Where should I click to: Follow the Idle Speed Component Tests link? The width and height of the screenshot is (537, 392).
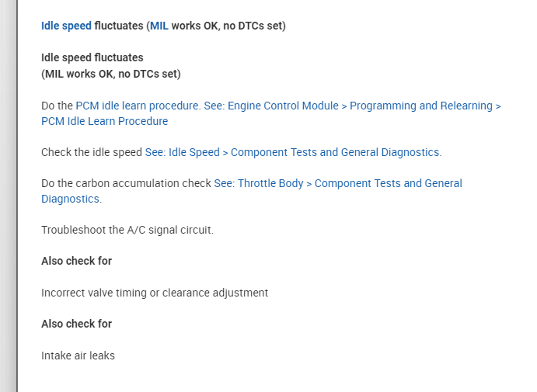point(293,152)
